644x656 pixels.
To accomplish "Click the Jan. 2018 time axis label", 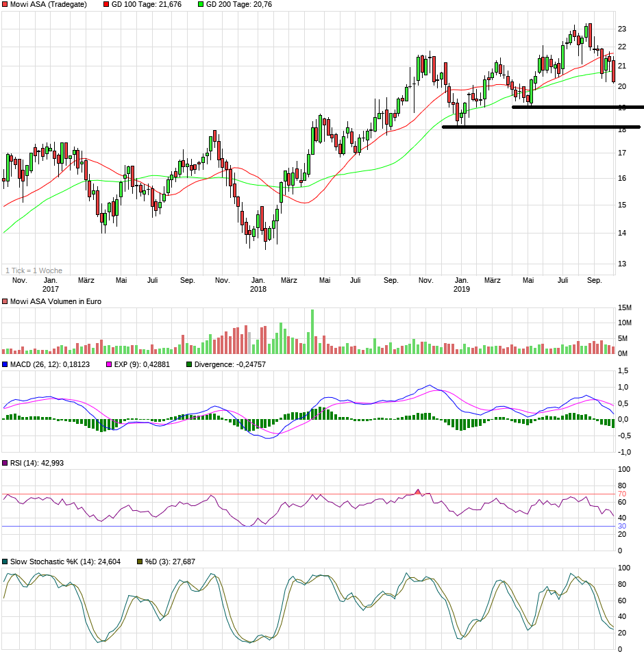I will coord(258,284).
